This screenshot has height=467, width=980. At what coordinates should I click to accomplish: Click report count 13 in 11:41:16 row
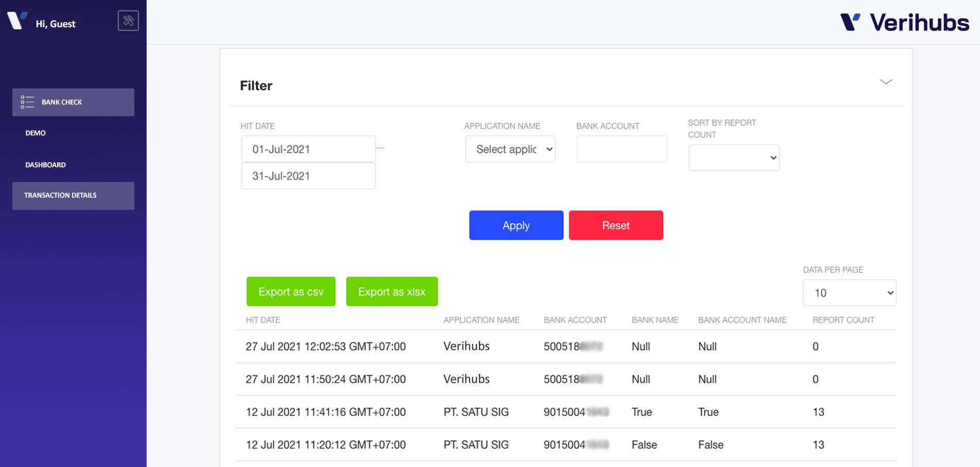tap(818, 412)
